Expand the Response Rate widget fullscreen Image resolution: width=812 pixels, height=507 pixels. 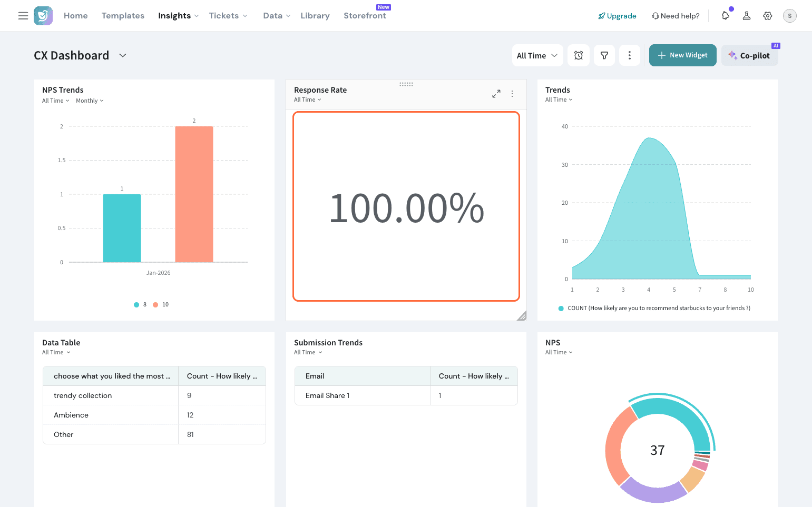click(x=496, y=94)
